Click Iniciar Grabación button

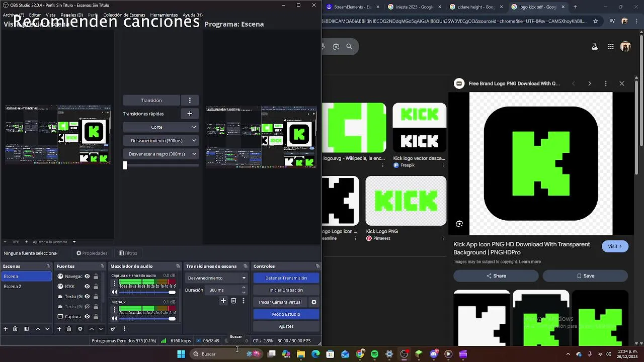click(286, 290)
